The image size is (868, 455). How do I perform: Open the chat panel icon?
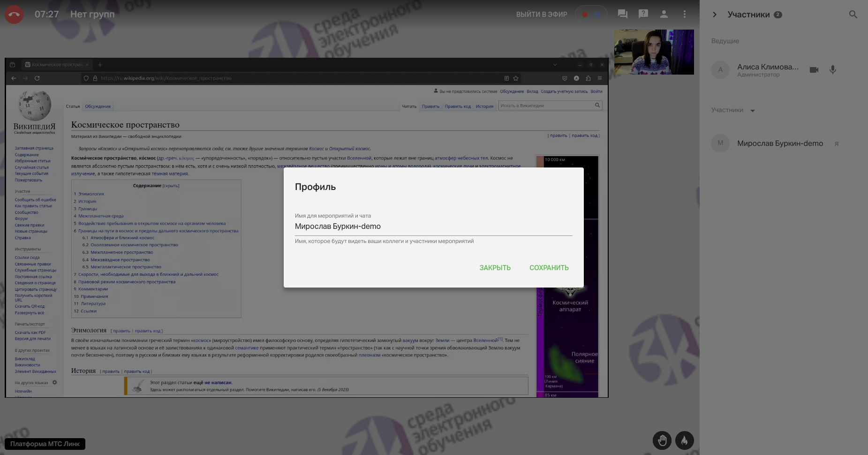pos(622,14)
